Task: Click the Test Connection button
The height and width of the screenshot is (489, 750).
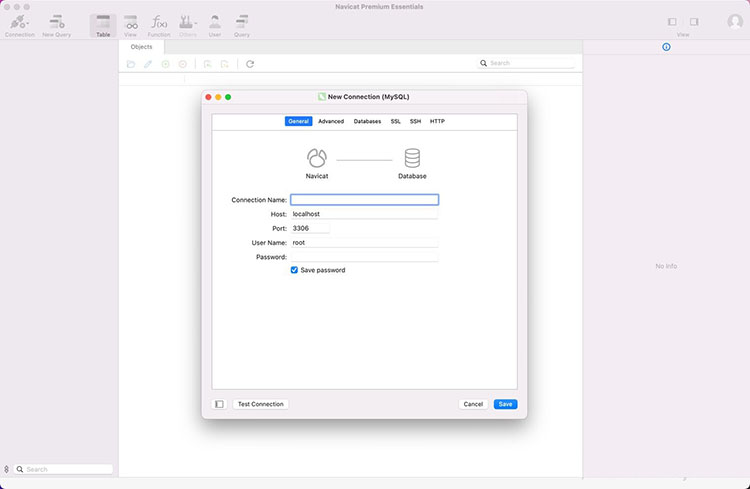Action: 261,404
